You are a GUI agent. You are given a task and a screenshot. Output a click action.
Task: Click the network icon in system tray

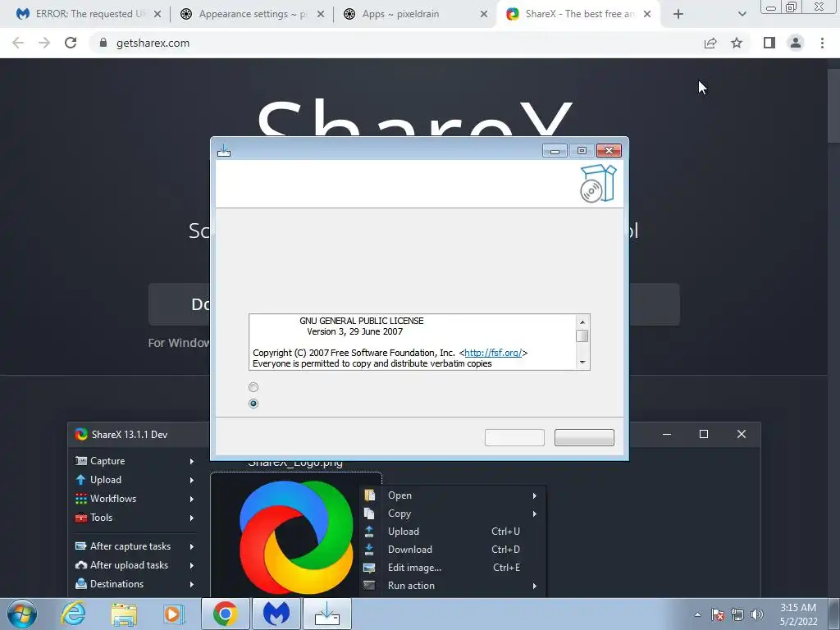pyautogui.click(x=737, y=614)
